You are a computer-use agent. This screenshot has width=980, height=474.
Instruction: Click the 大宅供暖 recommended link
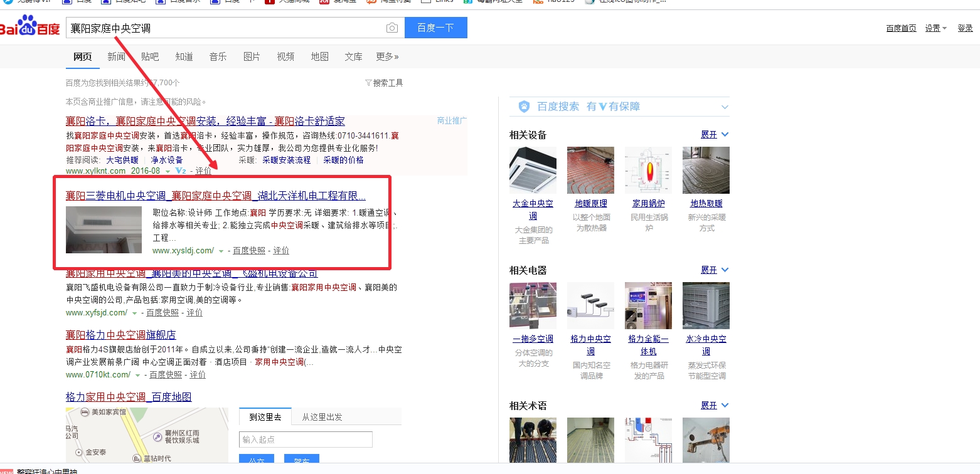pyautogui.click(x=122, y=160)
